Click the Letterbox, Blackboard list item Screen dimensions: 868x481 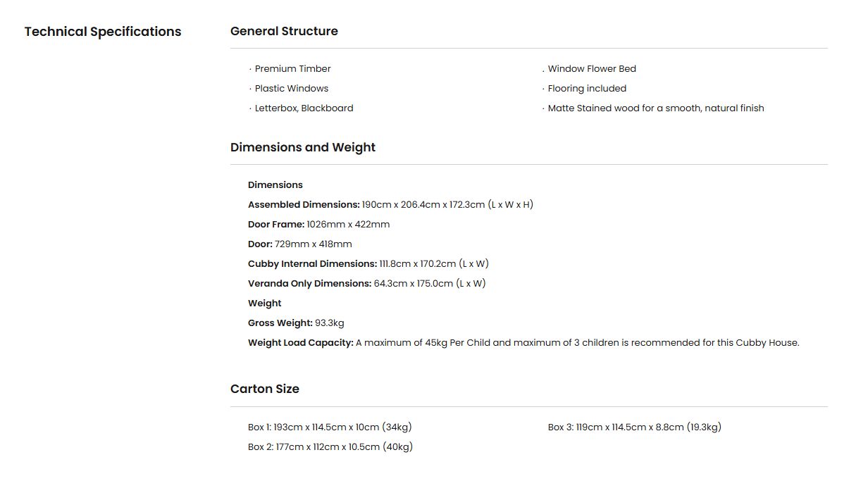304,108
